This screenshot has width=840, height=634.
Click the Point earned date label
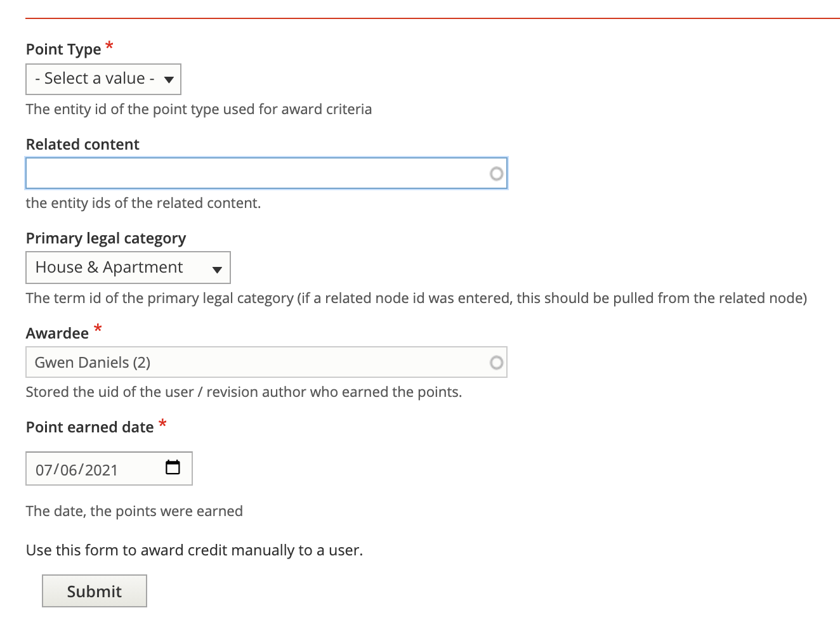[x=89, y=427]
